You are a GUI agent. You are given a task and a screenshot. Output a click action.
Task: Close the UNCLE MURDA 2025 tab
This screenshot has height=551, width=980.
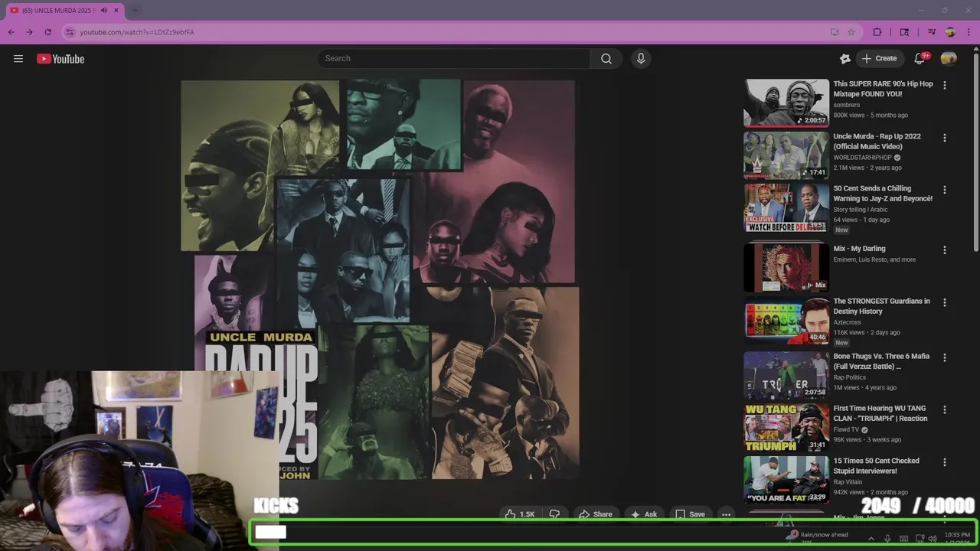(116, 11)
